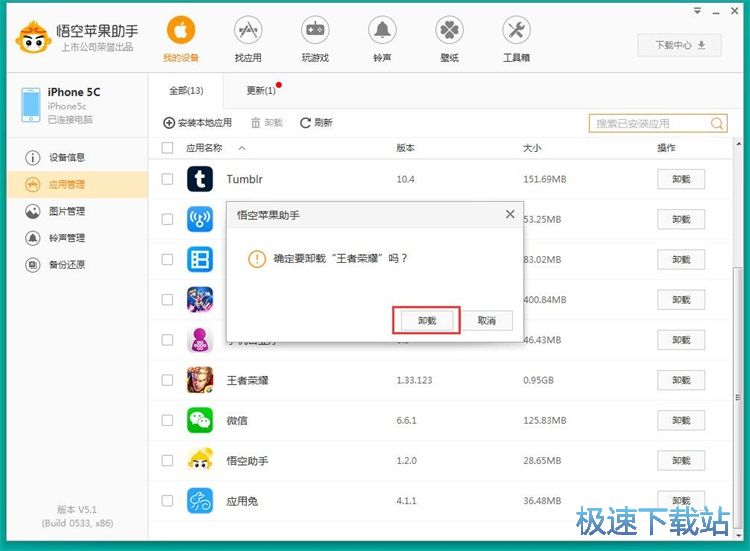Switch to the All (全部 13) tab
Image resolution: width=750 pixels, height=551 pixels.
pyautogui.click(x=186, y=90)
